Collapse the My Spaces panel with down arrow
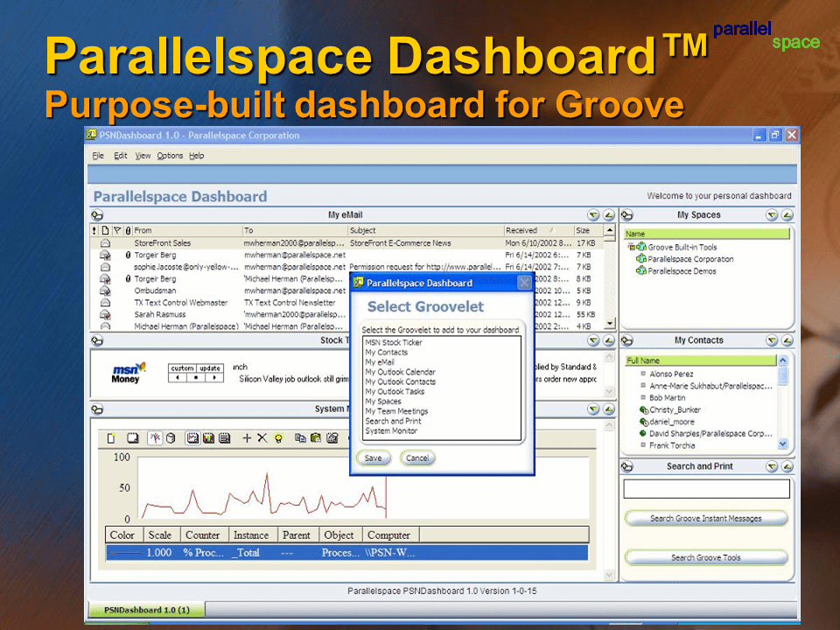Viewport: 840px width, 630px height. click(x=772, y=215)
